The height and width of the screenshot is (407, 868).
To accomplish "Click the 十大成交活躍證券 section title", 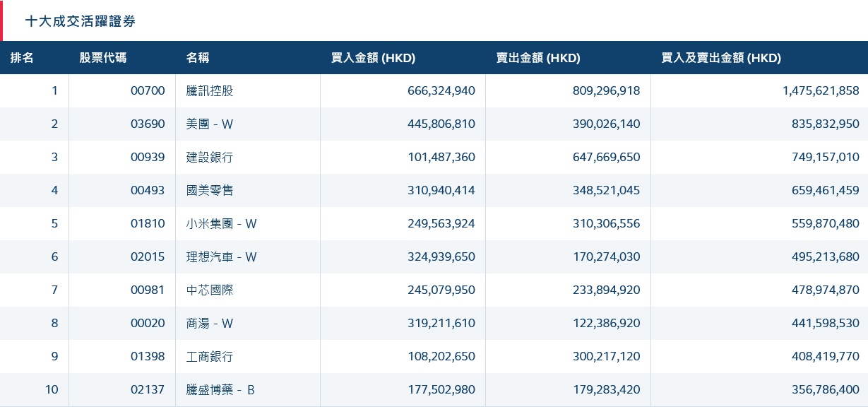I will coord(81,21).
